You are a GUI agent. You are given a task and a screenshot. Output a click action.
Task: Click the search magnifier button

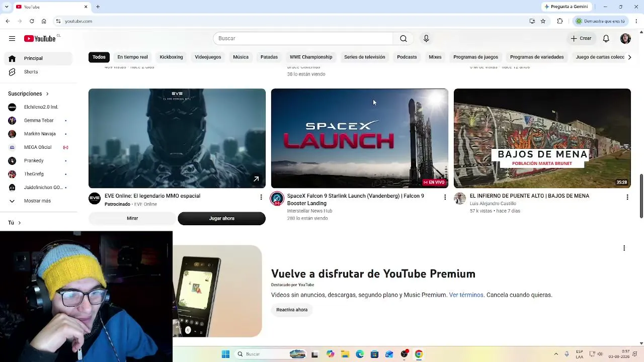[x=404, y=38]
